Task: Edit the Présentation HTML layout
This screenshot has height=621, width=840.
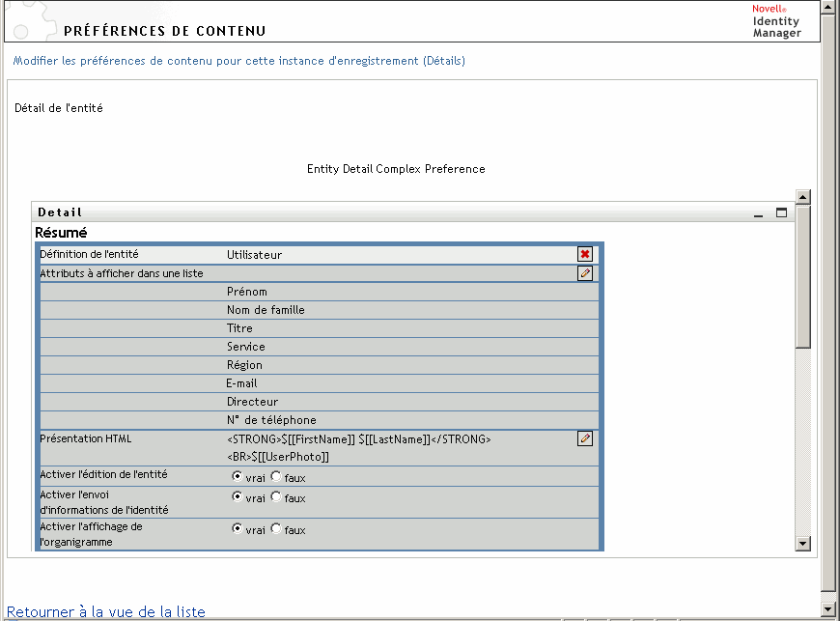Action: point(584,438)
